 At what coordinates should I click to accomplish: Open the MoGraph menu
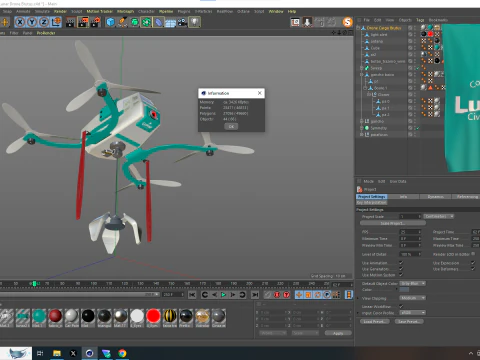tap(125, 11)
